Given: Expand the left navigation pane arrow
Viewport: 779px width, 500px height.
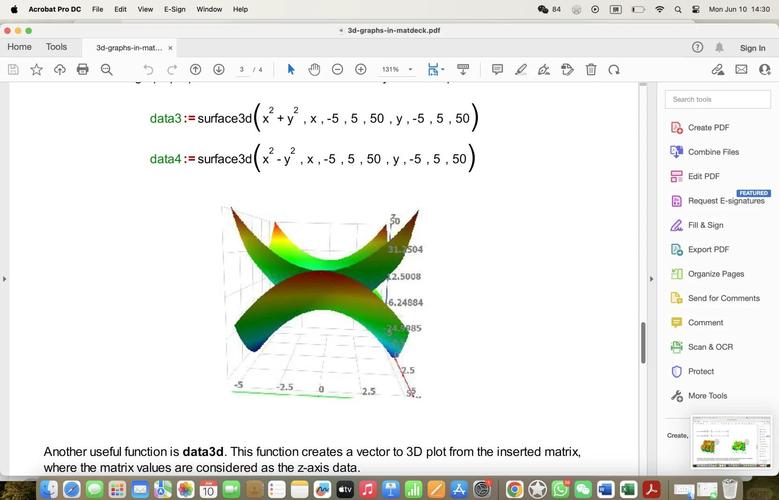Looking at the screenshot, I should (5, 279).
